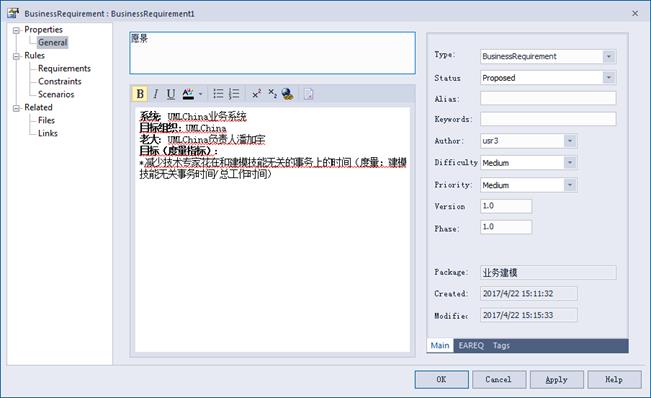
Task: Insert hyperlink with globe icon
Action: click(x=287, y=94)
